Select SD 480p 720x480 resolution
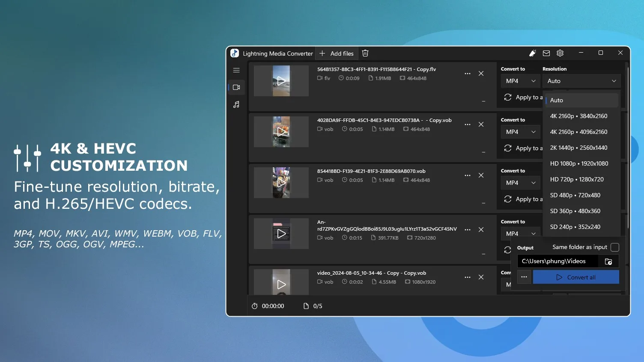 pyautogui.click(x=581, y=195)
